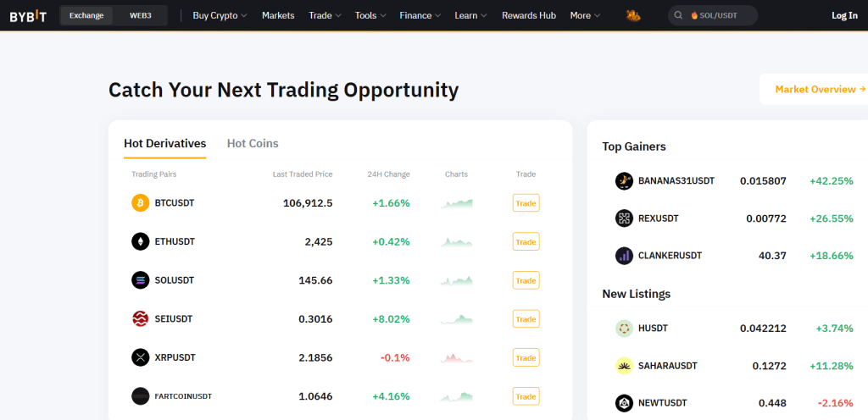Click Trade button for BTCUSDT
The height and width of the screenshot is (420, 868).
[526, 203]
